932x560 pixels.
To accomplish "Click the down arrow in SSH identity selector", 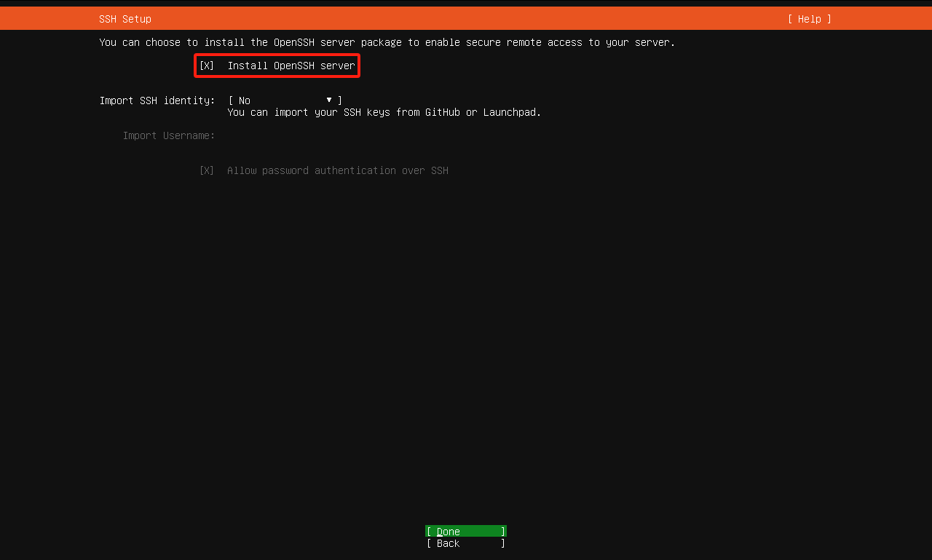I will click(x=329, y=100).
